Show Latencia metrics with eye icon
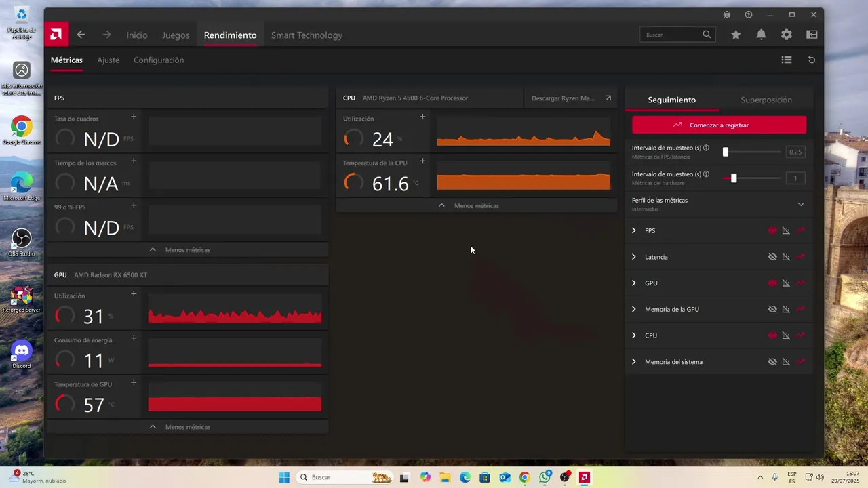The image size is (868, 488). coord(772,257)
